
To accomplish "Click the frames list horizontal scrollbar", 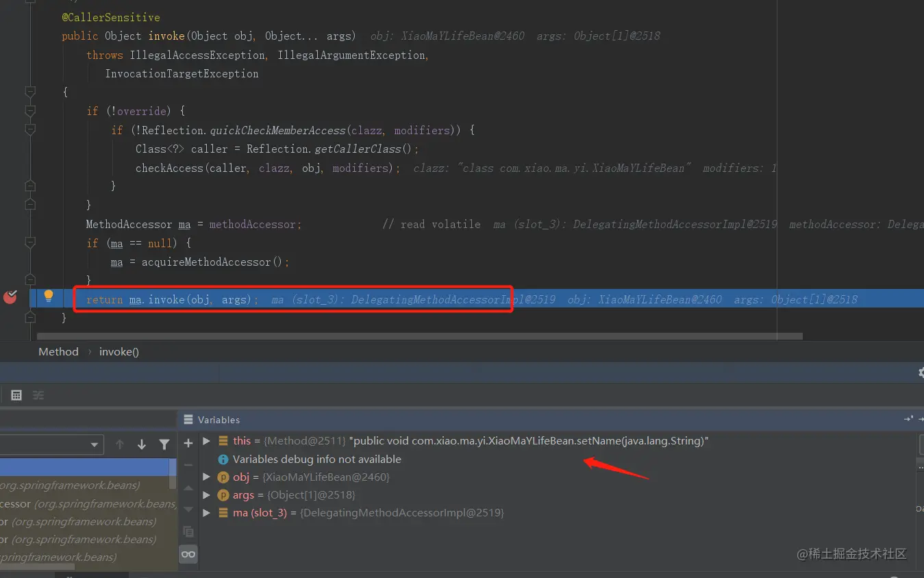I will pyautogui.click(x=38, y=566).
